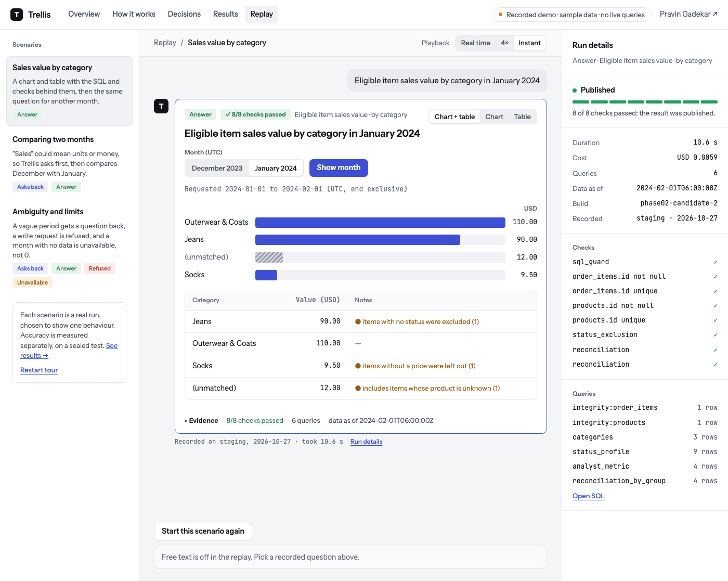This screenshot has width=728, height=581.
Task: Set playback speed to 4×
Action: [x=504, y=43]
